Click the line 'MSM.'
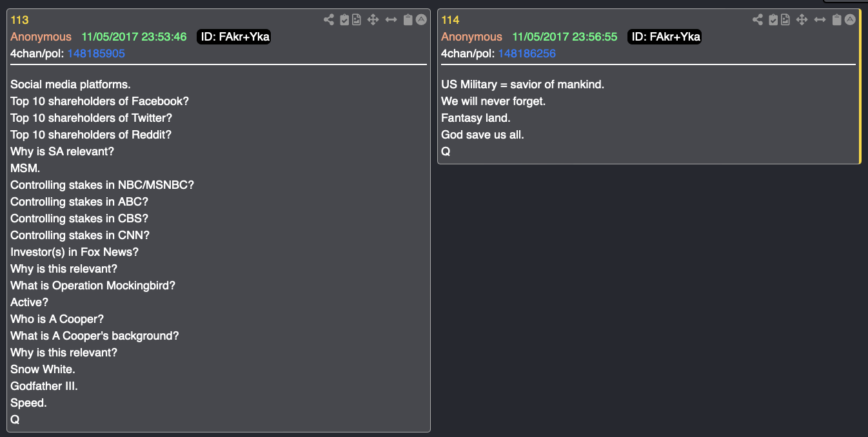Screen dimensions: 868x437 [25, 168]
